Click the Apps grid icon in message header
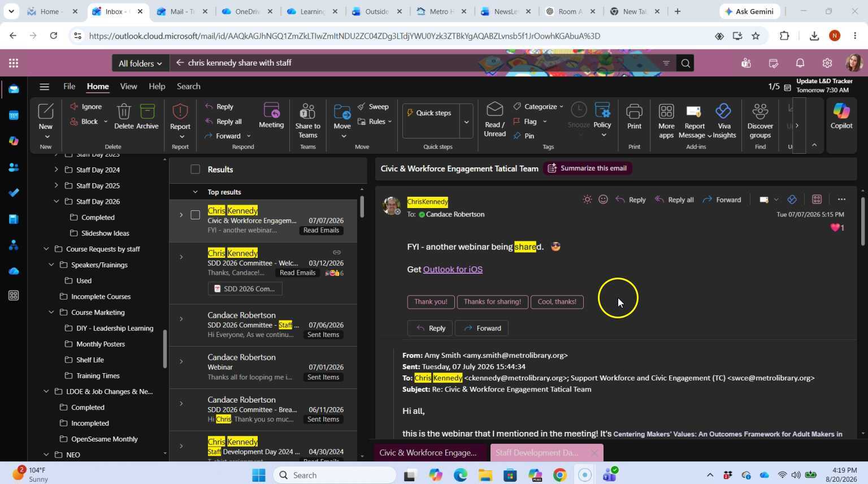 [x=817, y=199]
